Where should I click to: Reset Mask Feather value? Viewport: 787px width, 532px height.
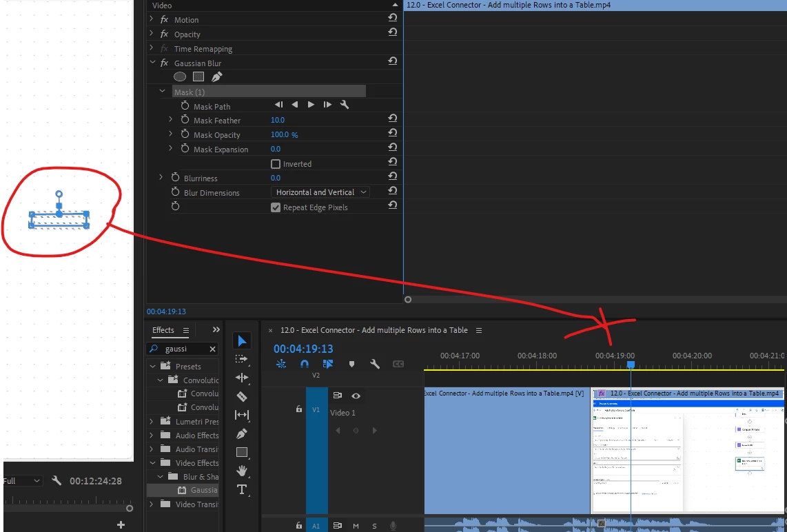[393, 118]
